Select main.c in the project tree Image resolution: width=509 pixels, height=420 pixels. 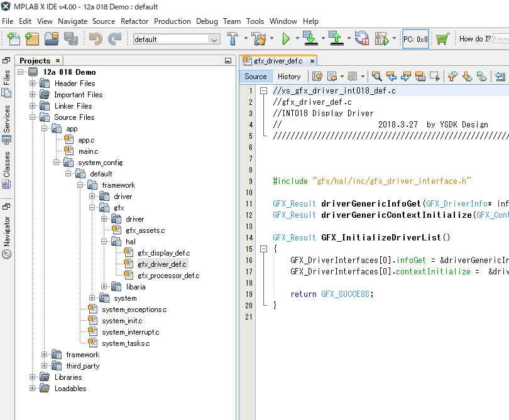(88, 151)
